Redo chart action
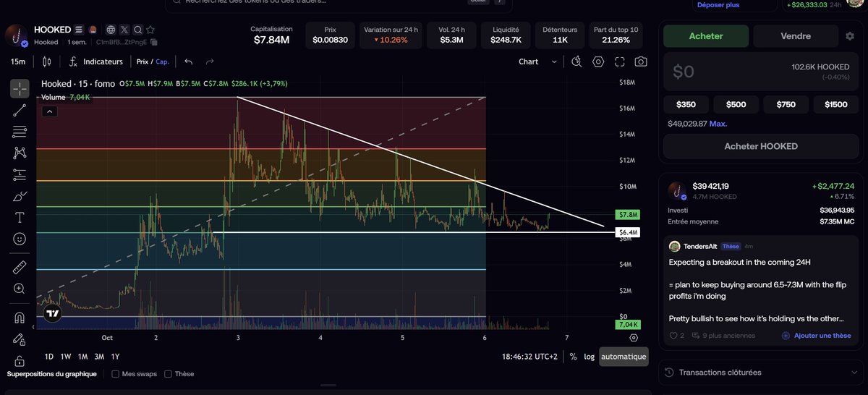Image resolution: width=868 pixels, height=395 pixels. (x=210, y=61)
